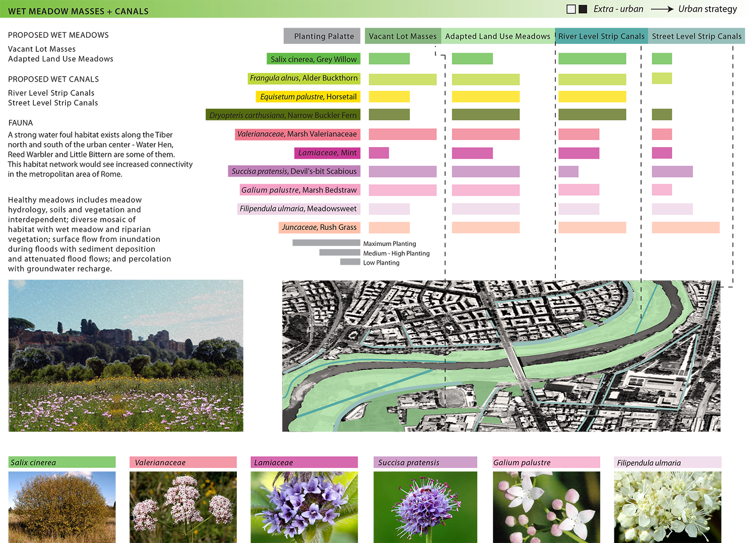Screen dimensions: 756x543
Task: Click the 'FAUNA' heading
Action: (21, 123)
